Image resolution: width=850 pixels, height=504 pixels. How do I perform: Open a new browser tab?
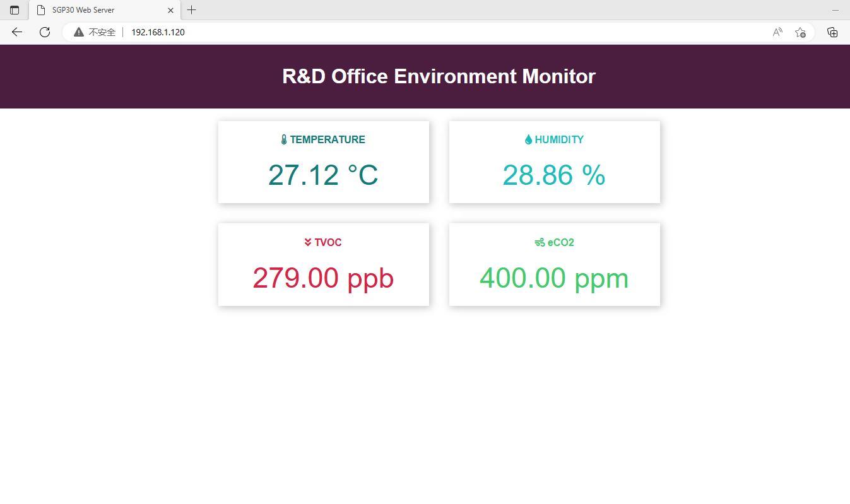tap(191, 10)
